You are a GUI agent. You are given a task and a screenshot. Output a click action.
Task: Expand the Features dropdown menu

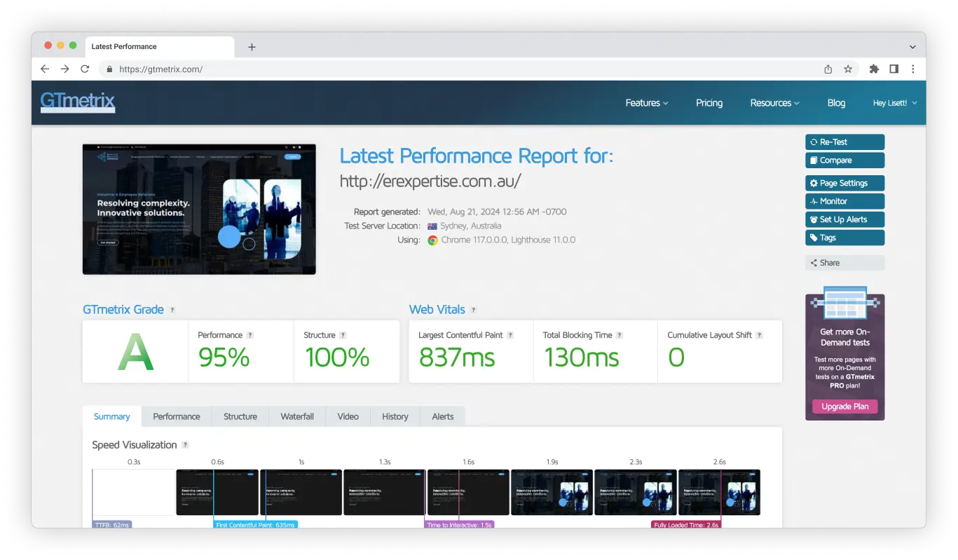click(x=646, y=103)
